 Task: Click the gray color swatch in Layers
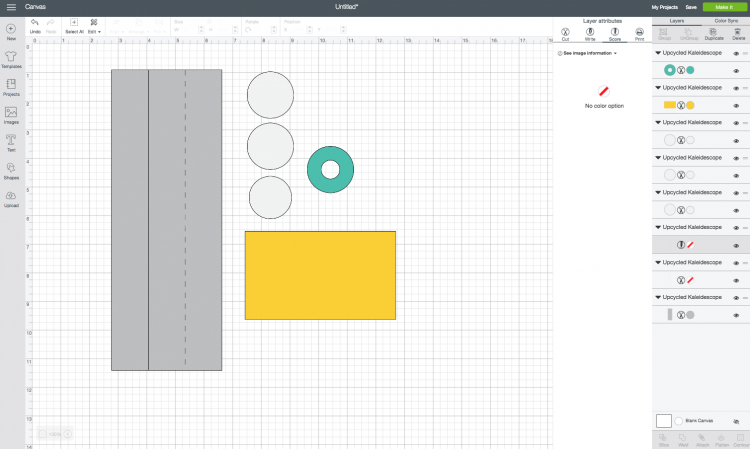pos(690,315)
